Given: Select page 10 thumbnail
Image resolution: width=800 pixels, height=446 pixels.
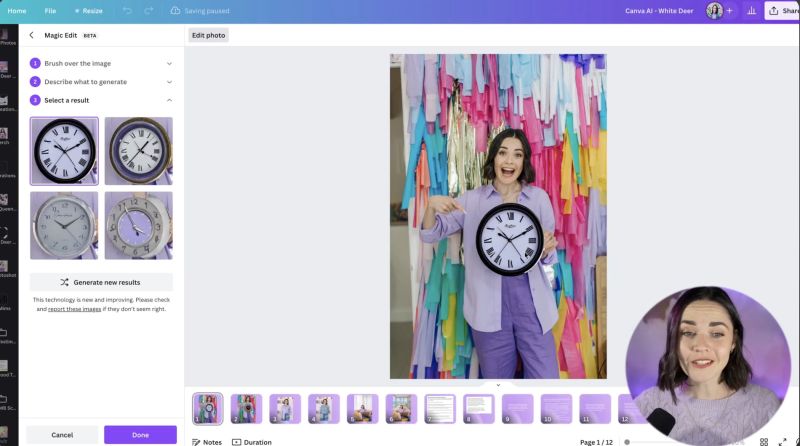Looking at the screenshot, I should tap(557, 409).
